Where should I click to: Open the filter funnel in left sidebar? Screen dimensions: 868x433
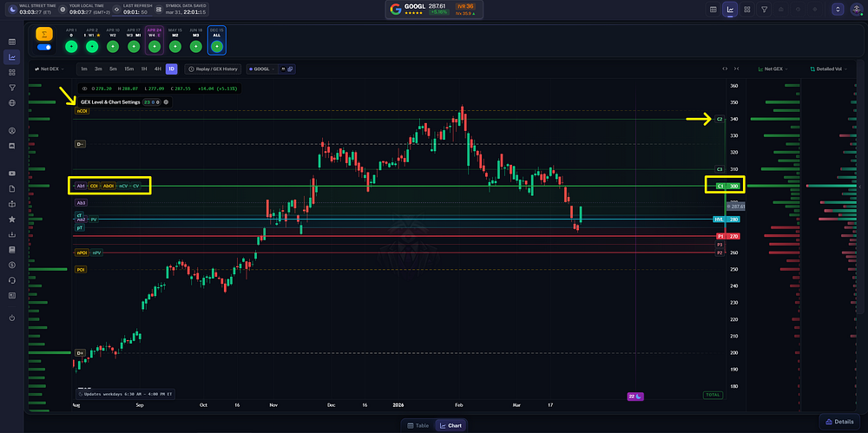click(x=11, y=88)
